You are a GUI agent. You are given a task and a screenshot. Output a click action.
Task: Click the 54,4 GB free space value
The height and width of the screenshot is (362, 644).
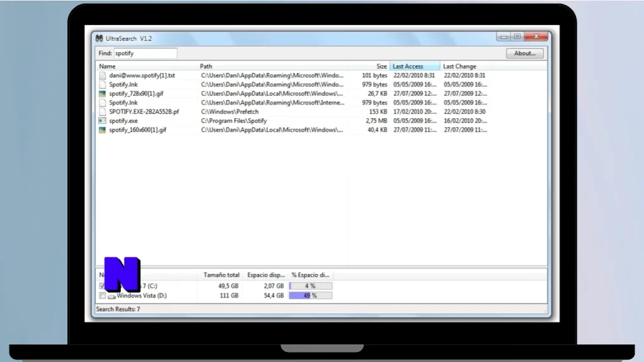click(x=274, y=295)
